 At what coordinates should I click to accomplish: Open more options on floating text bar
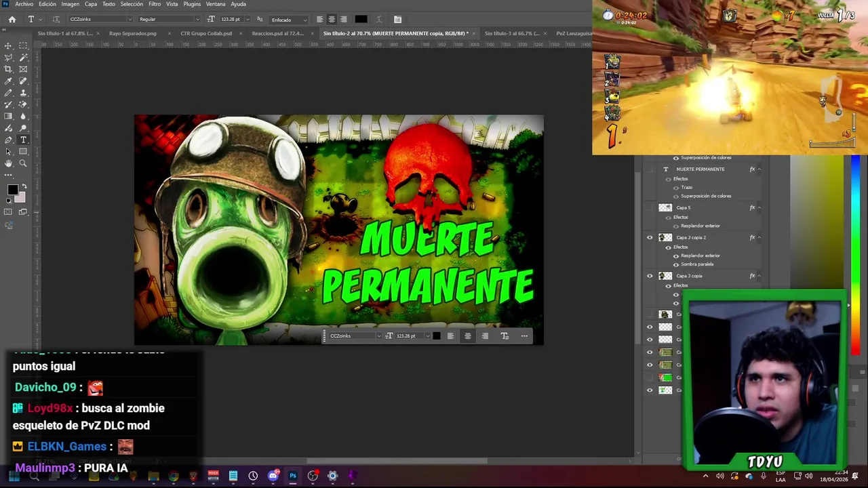(524, 335)
